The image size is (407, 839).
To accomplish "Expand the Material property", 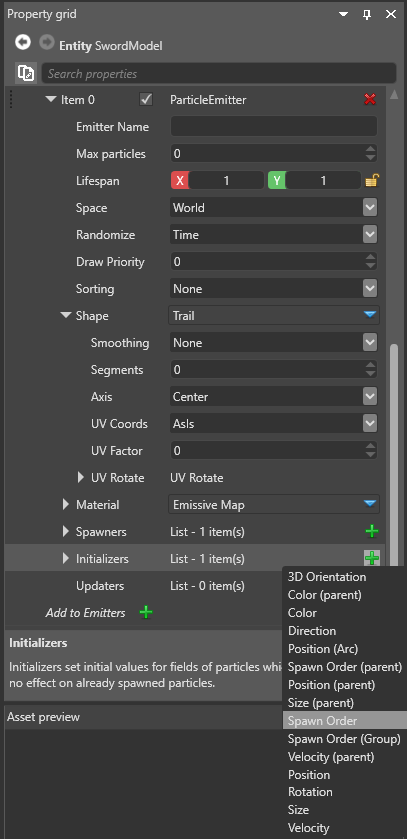I will pos(66,504).
